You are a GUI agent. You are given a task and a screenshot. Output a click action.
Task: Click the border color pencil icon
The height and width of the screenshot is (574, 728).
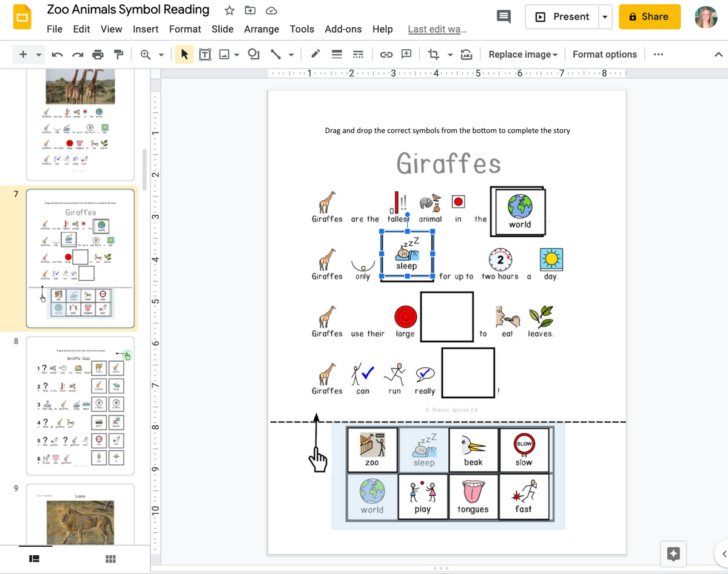click(315, 54)
